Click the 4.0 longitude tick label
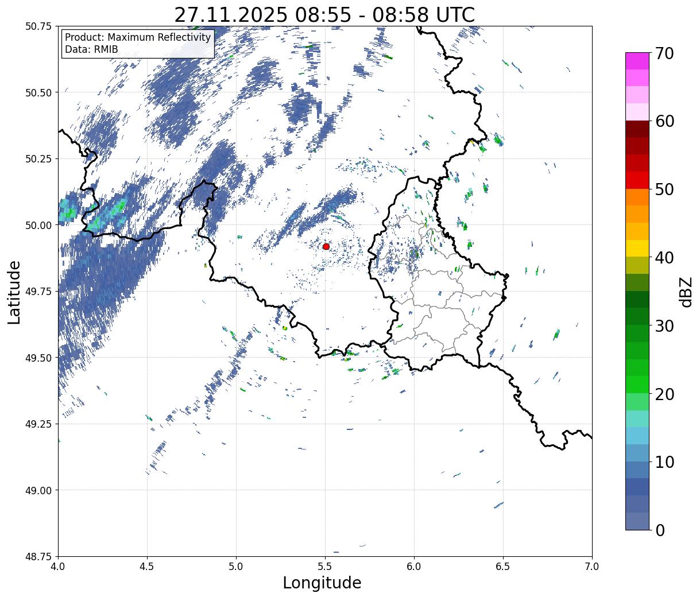Image resolution: width=700 pixels, height=597 pixels. [58, 567]
